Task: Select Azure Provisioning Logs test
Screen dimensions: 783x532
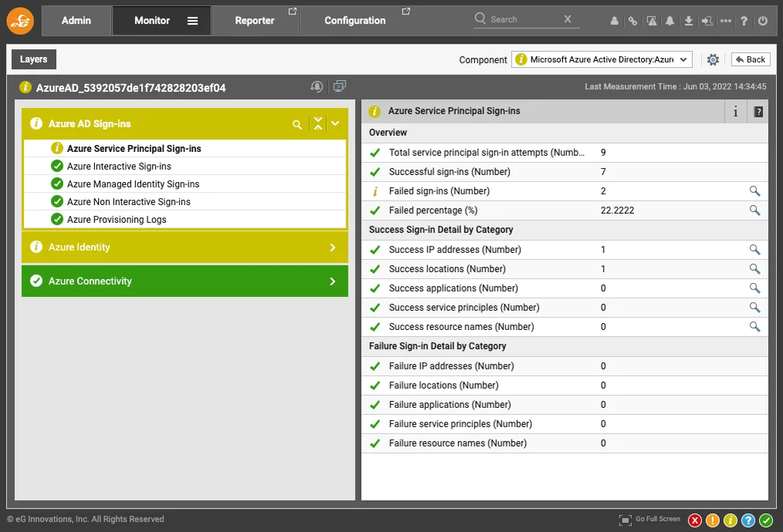Action: 185,220
